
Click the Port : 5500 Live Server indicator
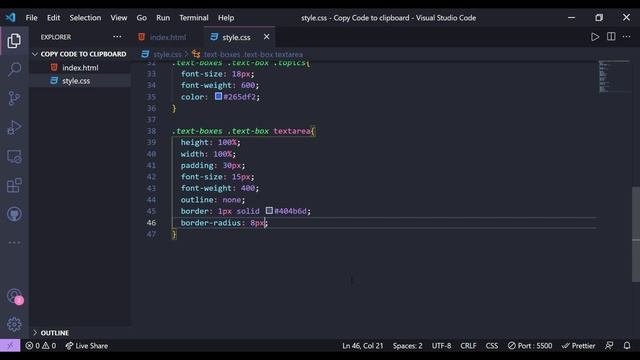tap(530, 346)
